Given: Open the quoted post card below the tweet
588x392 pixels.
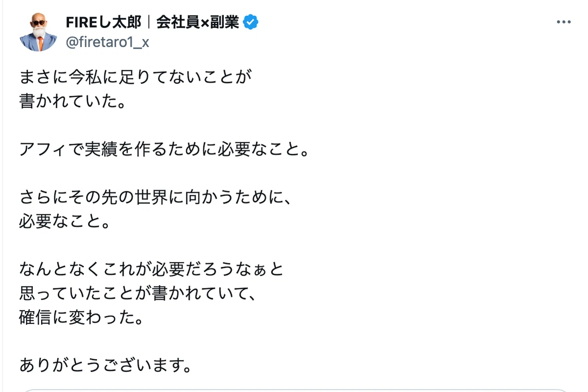Looking at the screenshot, I should coord(294,390).
